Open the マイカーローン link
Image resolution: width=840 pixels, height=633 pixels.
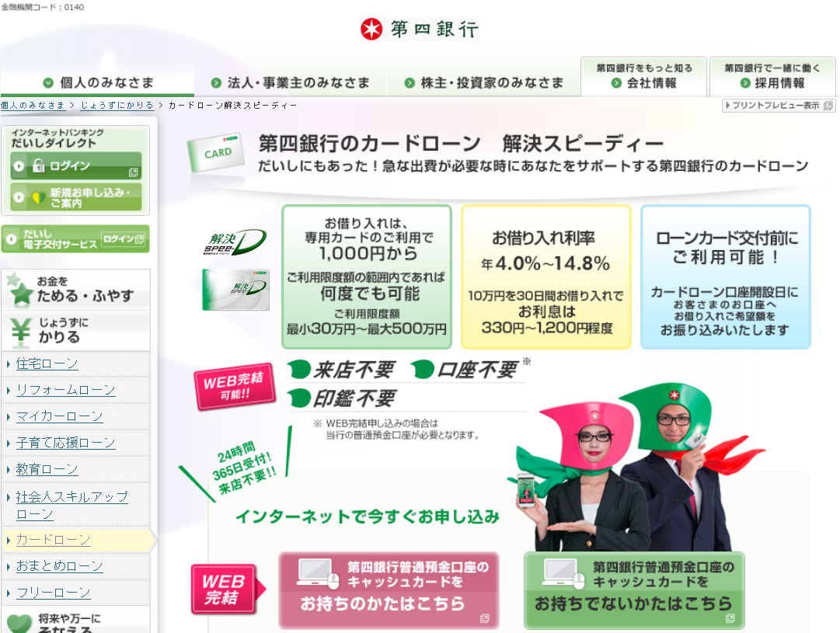coord(60,416)
